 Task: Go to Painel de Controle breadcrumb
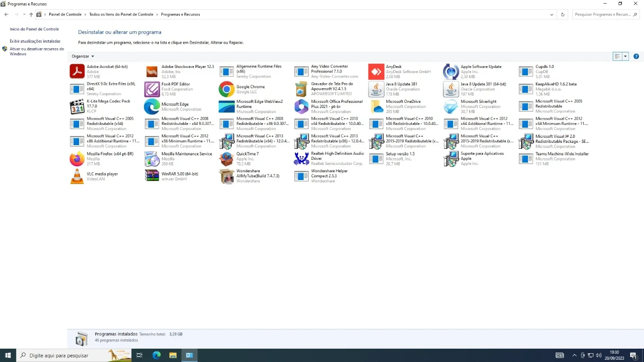tap(65, 15)
